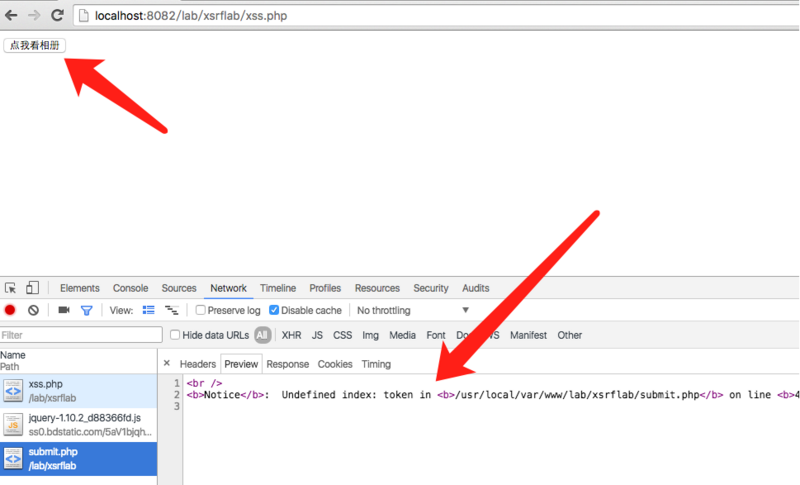Viewport: 800px width, 485px height.
Task: Close the request details panel
Action: point(166,363)
